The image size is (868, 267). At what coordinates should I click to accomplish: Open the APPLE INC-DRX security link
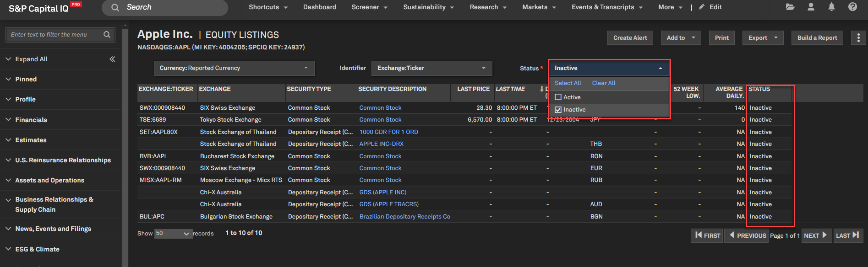pyautogui.click(x=381, y=144)
